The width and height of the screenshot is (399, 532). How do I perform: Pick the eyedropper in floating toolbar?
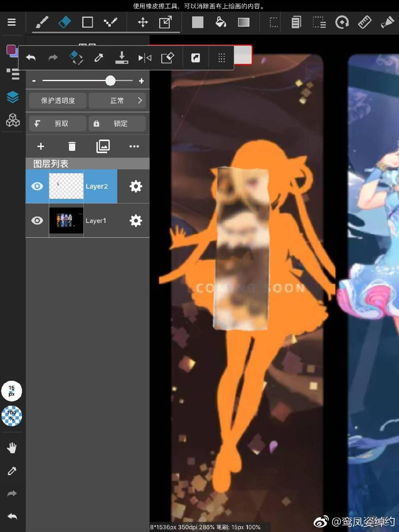coord(99,58)
